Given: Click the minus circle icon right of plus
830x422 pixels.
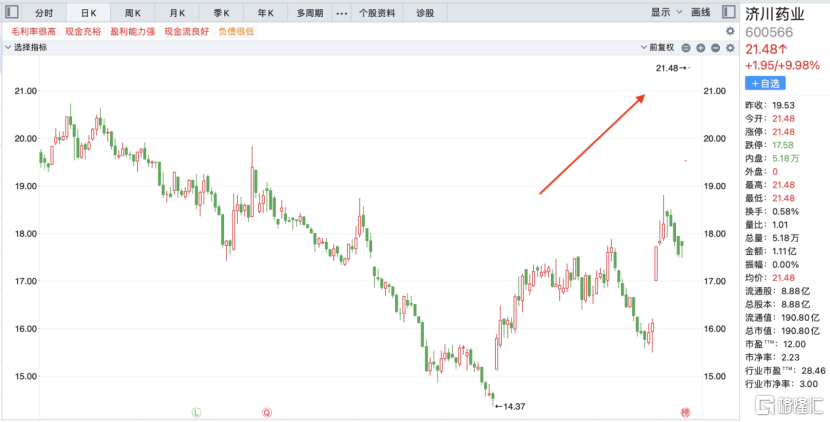Looking at the screenshot, I should coord(714,47).
